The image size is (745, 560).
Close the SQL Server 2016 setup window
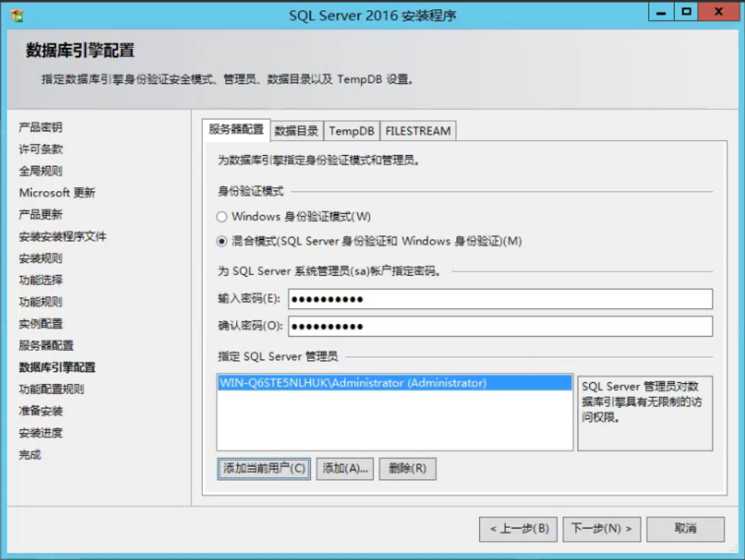tap(719, 13)
